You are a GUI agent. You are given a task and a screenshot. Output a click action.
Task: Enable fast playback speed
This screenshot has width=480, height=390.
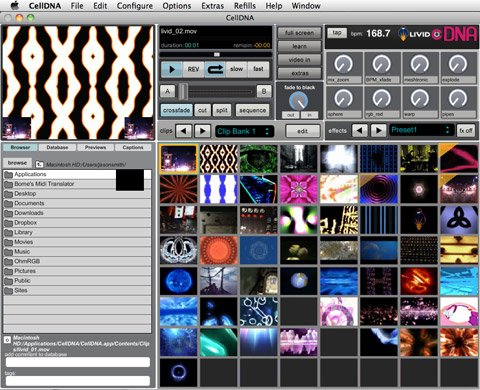(258, 69)
